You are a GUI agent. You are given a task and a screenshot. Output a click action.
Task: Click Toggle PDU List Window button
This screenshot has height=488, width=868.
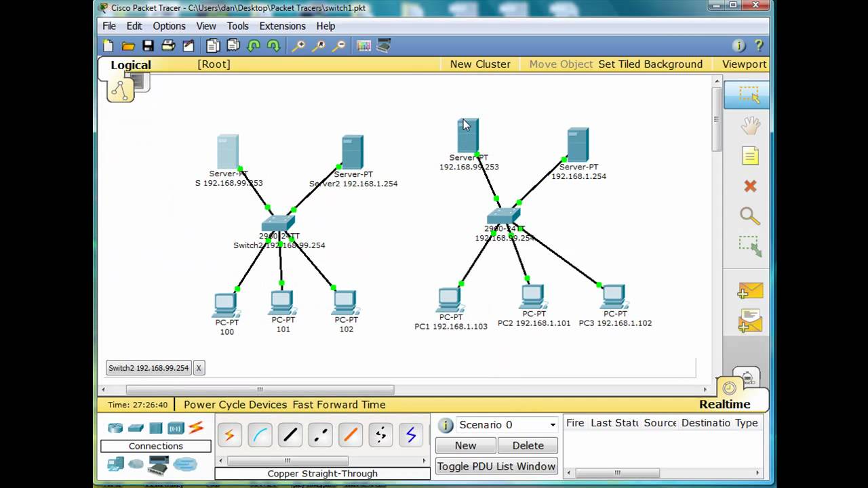[x=496, y=466]
